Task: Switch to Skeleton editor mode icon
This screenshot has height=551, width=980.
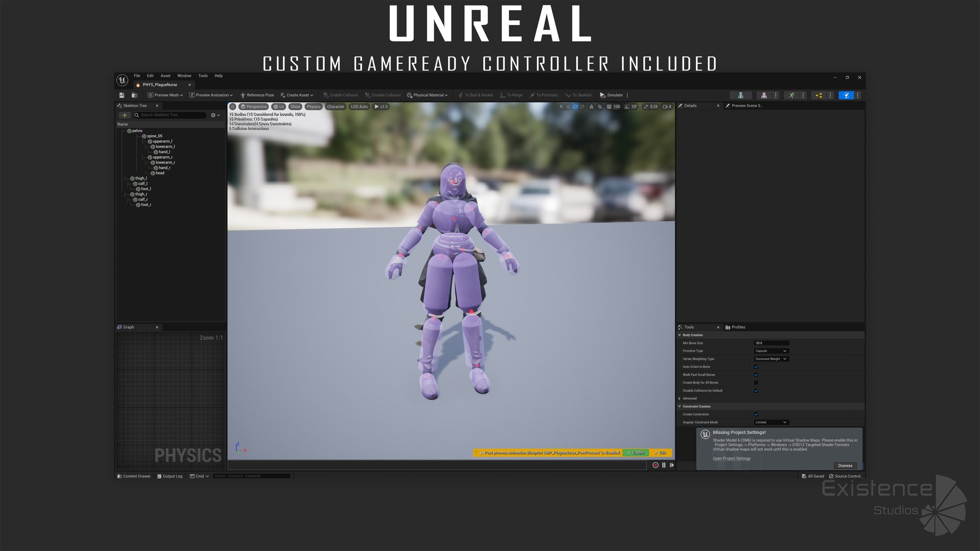Action: click(740, 95)
